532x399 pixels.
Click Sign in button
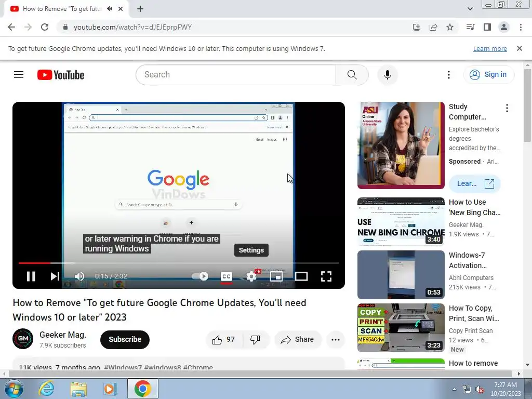tap(489, 75)
